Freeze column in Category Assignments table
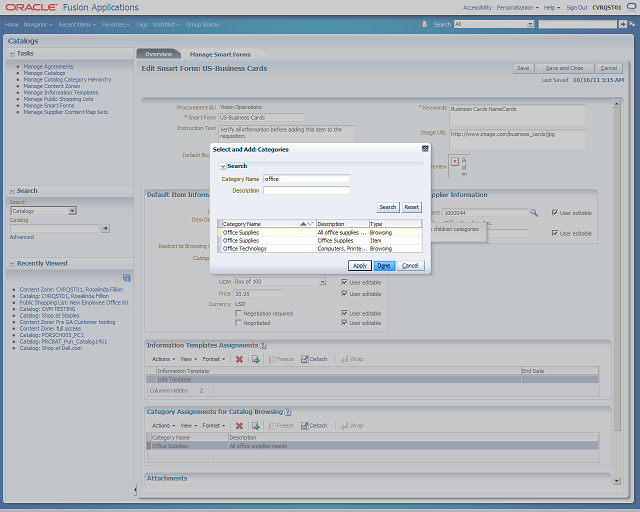 281,426
